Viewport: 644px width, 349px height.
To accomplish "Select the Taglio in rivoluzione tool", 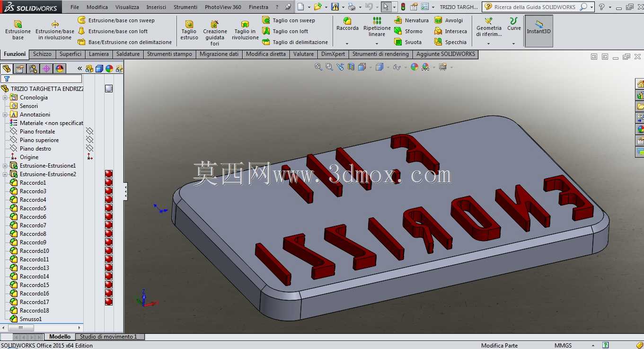I will tap(245, 30).
